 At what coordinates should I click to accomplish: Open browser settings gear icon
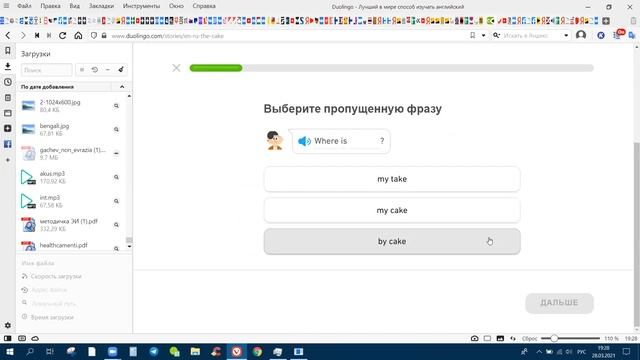tap(7, 325)
